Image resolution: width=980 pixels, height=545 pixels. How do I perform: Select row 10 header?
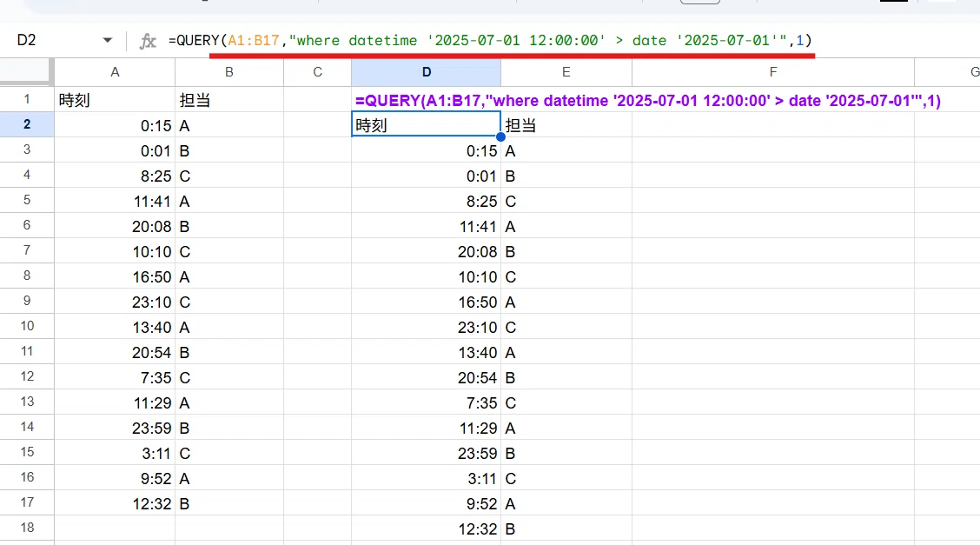click(27, 326)
